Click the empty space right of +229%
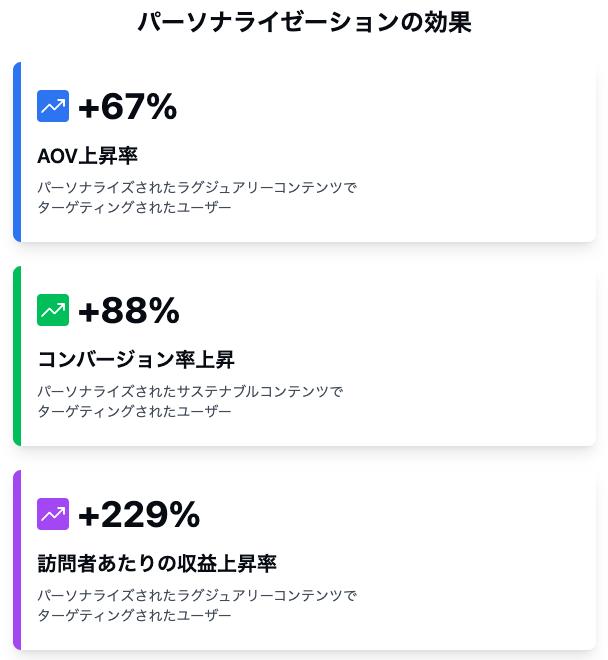The width and height of the screenshot is (608, 660). click(x=400, y=515)
